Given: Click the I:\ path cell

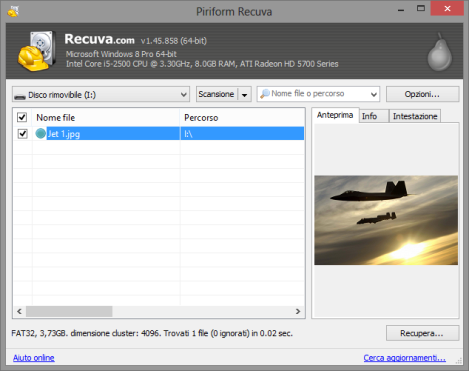Looking at the screenshot, I should 242,134.
